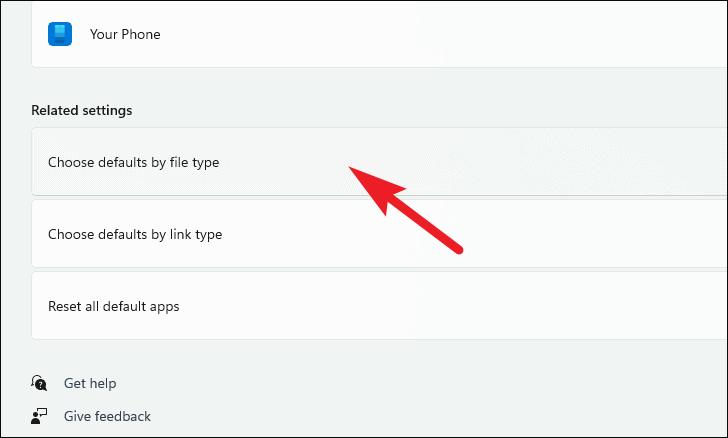Click the word 'Reset' in third option
Viewport: 728px width, 438px height.
click(x=65, y=306)
